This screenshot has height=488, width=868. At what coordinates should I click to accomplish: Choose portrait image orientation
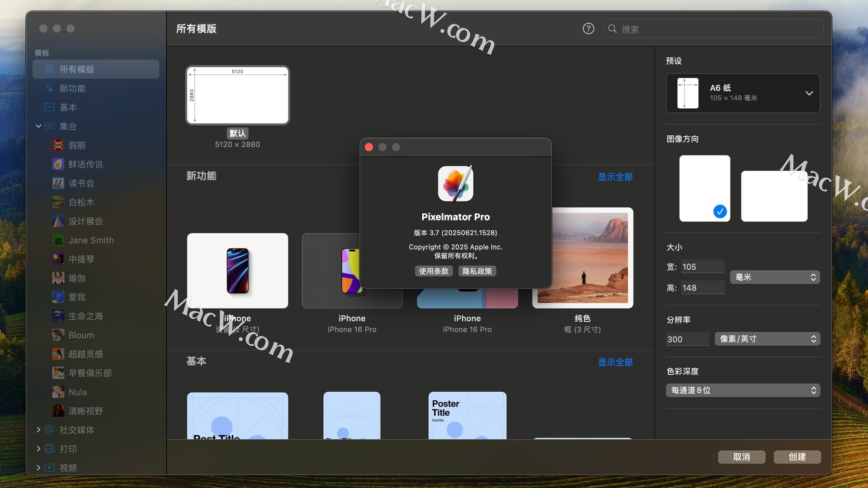pyautogui.click(x=704, y=188)
